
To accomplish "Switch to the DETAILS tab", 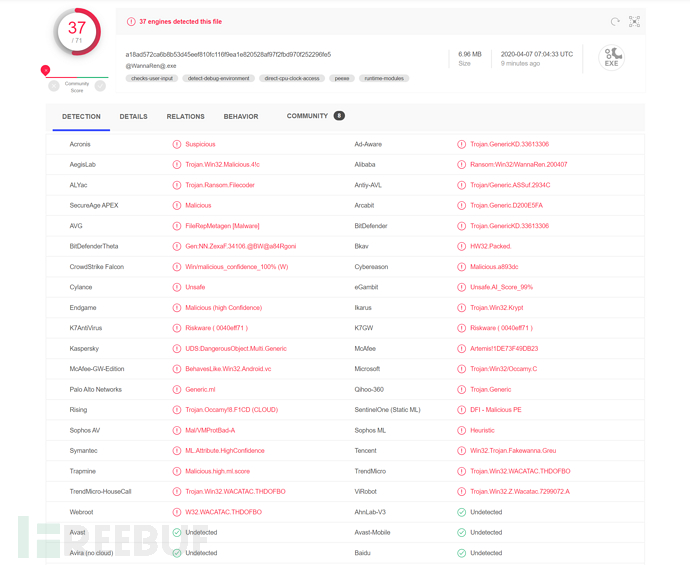I will pos(133,117).
